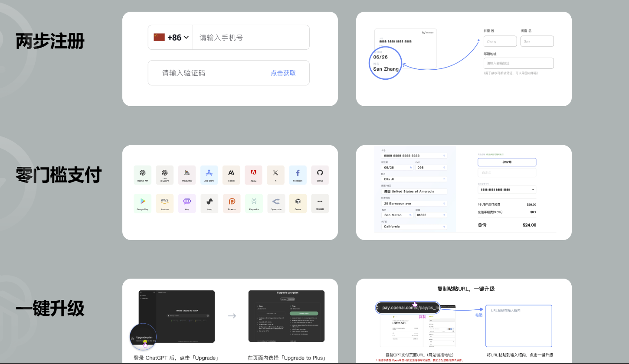Click the $0.7 fee amount
This screenshot has width=629, height=364.
click(x=533, y=212)
